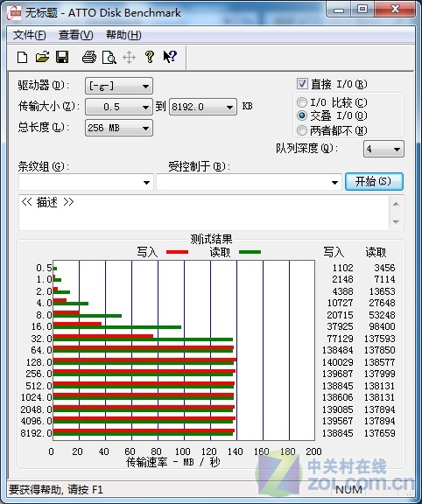Click the description box scrollbar down arrow

coord(396,221)
